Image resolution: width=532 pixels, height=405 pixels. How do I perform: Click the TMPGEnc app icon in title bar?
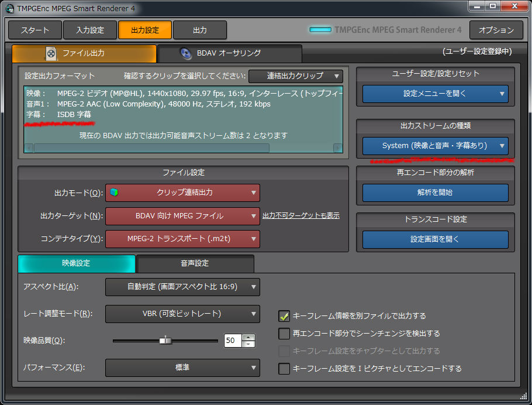point(10,9)
